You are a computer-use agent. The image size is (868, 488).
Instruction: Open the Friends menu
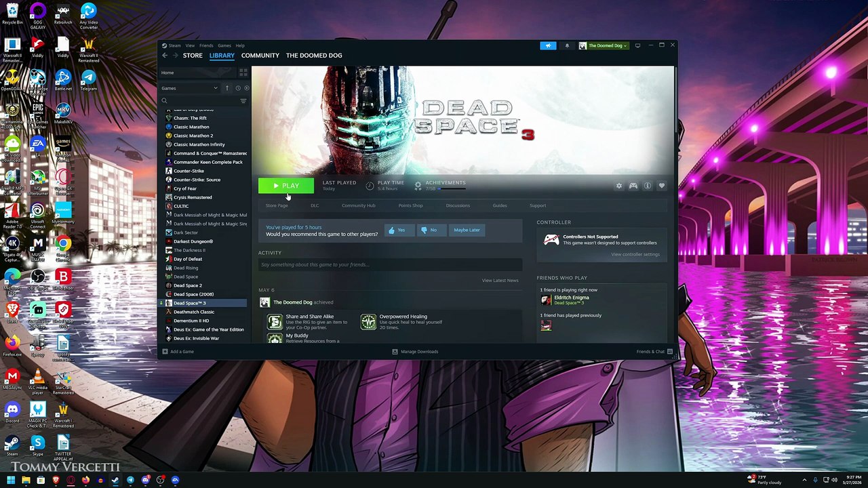coord(206,45)
